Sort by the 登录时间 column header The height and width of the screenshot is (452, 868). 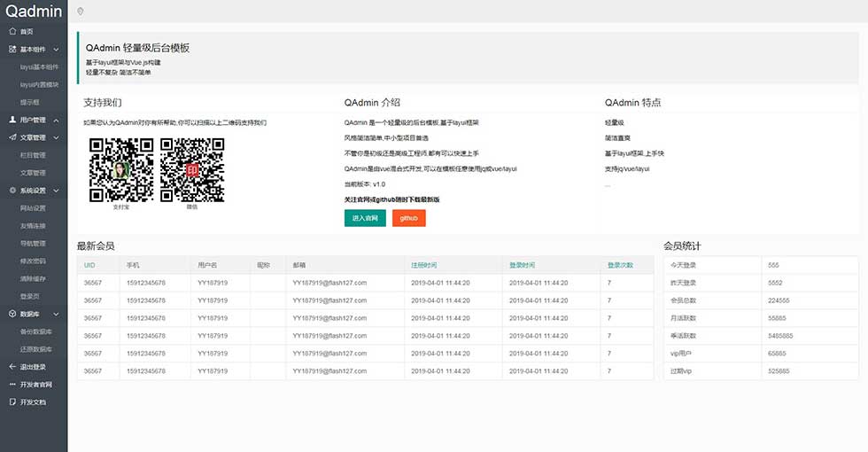[522, 265]
